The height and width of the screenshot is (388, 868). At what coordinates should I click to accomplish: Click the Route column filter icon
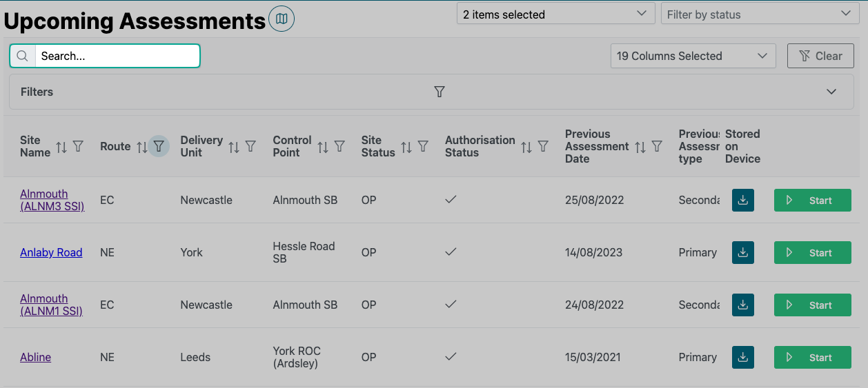(x=159, y=146)
